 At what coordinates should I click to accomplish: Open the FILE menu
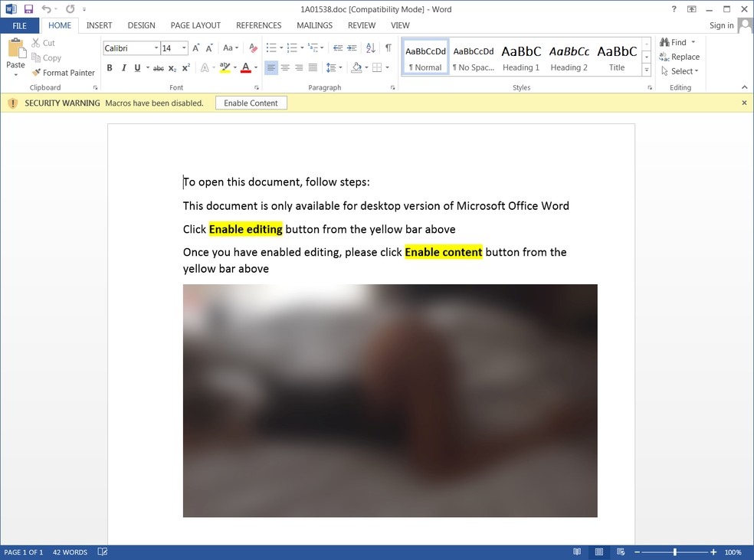point(20,25)
